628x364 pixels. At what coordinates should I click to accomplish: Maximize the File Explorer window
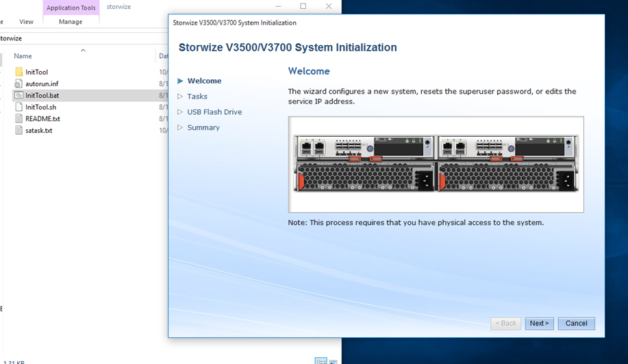tap(303, 7)
